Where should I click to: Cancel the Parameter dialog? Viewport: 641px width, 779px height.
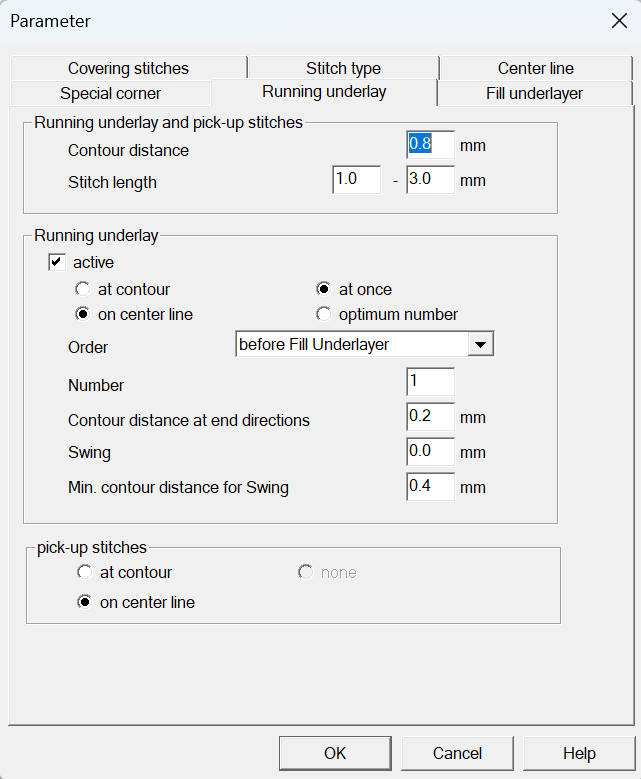457,753
